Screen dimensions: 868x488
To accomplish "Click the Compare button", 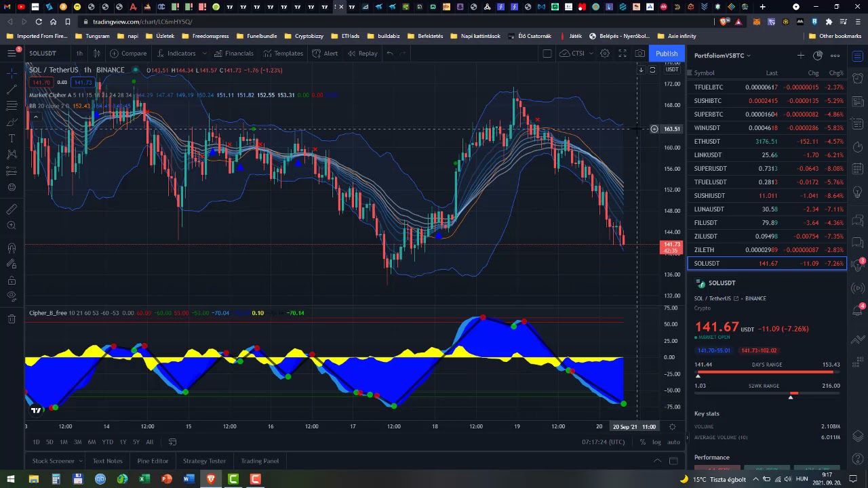I will 128,53.
